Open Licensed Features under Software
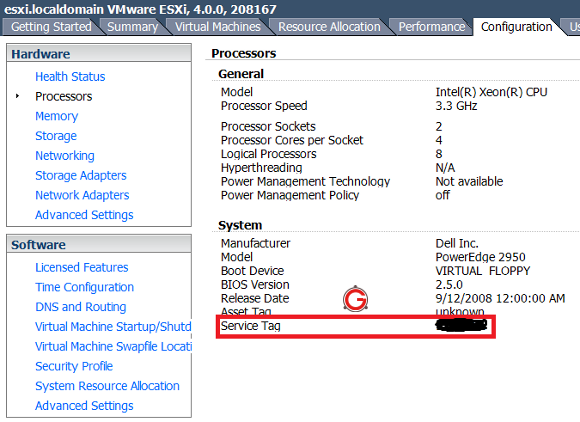The height and width of the screenshot is (422, 580). (x=82, y=267)
